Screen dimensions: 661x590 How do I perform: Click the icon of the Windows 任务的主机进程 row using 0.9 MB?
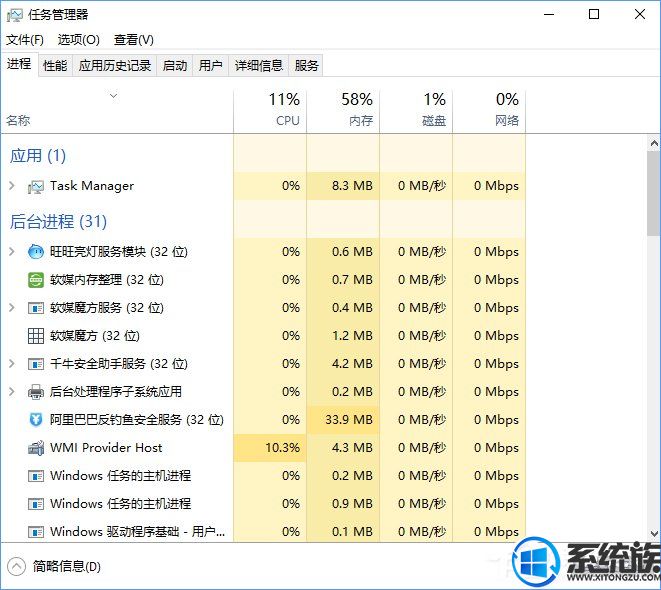click(35, 504)
